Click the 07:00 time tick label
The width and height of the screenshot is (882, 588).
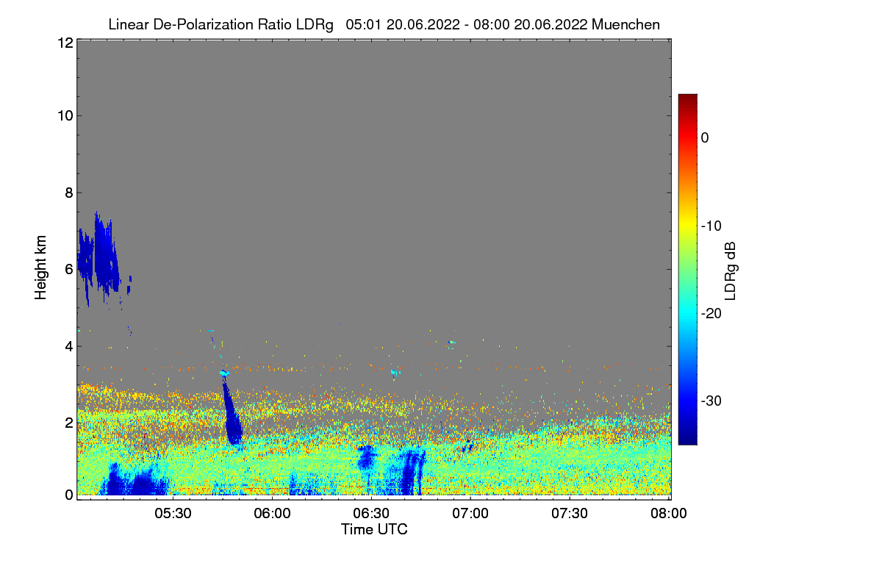tap(471, 514)
